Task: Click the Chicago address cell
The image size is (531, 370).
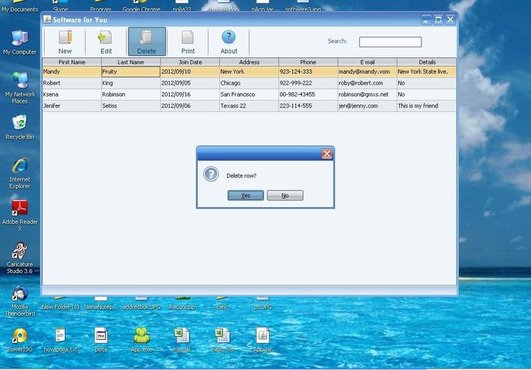Action: point(249,83)
